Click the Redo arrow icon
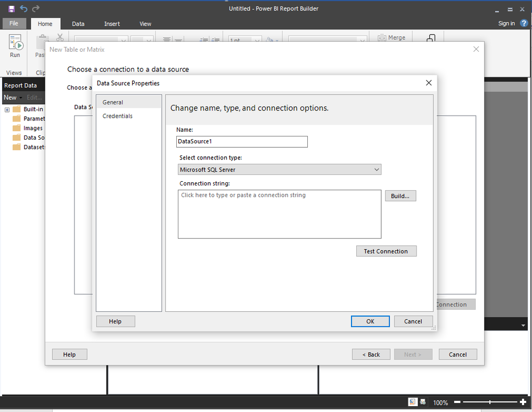The width and height of the screenshot is (532, 412). coord(36,9)
